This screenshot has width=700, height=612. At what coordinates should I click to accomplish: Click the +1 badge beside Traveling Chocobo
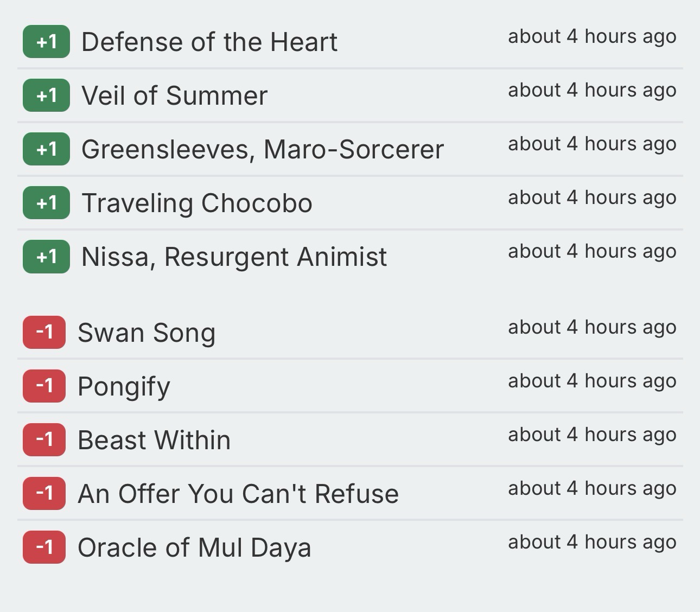pyautogui.click(x=46, y=203)
